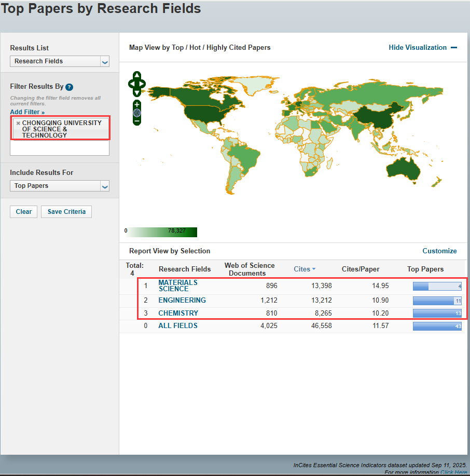Viewport: 470px width, 476px height.
Task: Zoom in on the world map
Action: click(x=137, y=104)
